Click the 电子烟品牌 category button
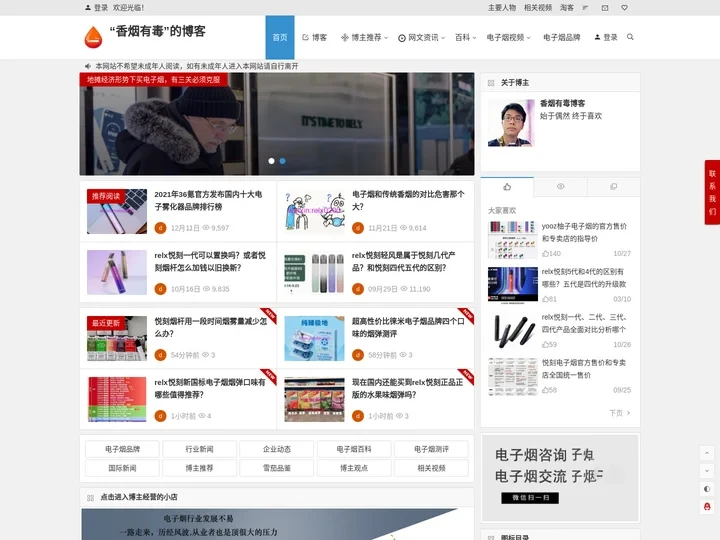 point(122,449)
